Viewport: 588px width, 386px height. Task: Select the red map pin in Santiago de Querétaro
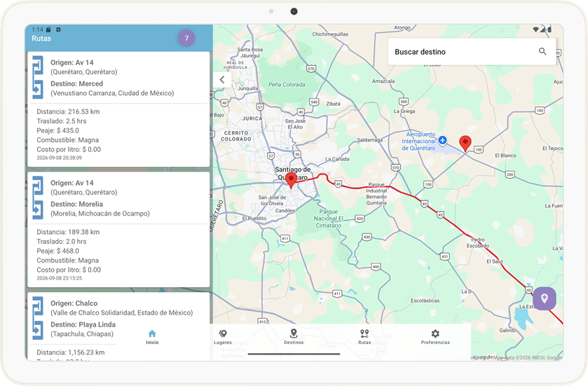[291, 180]
